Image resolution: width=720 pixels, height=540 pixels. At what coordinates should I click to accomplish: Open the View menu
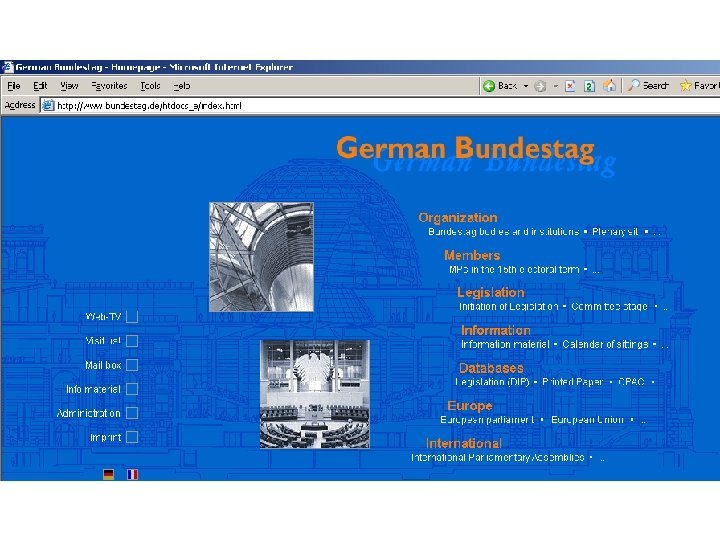[69, 86]
